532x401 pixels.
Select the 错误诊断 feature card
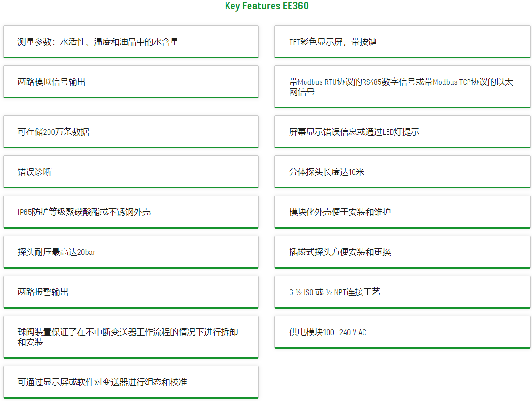(x=131, y=172)
